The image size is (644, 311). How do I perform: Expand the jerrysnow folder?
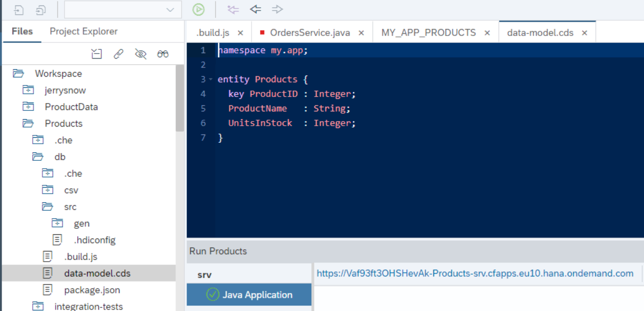click(28, 90)
